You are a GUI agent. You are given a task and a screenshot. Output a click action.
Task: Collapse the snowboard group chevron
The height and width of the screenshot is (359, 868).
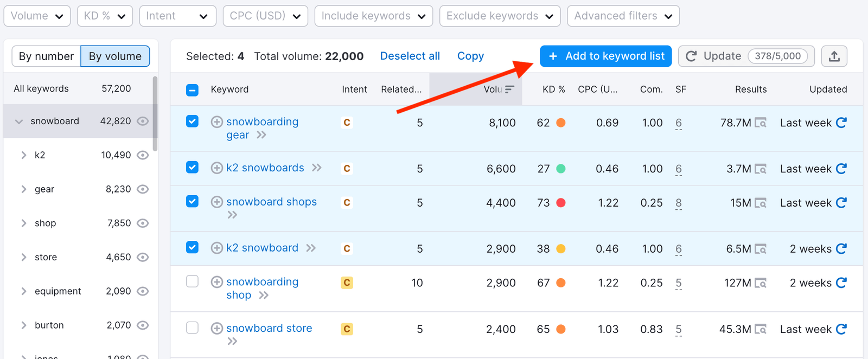tap(19, 121)
